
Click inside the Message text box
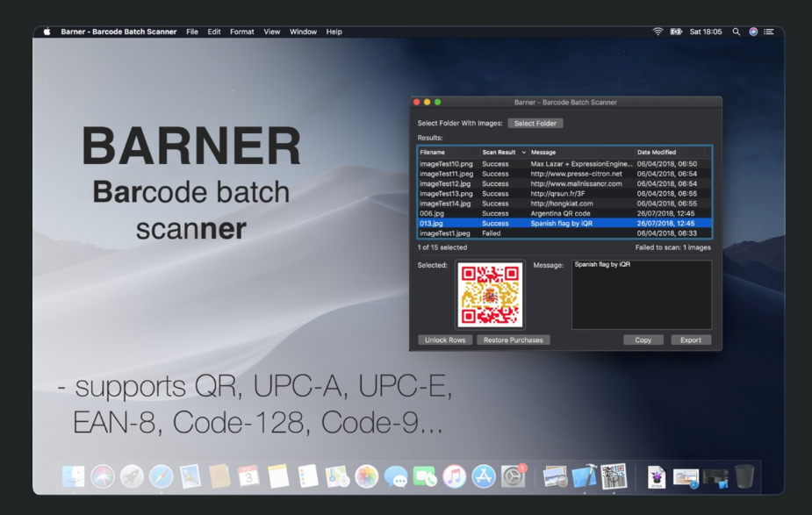tap(642, 295)
